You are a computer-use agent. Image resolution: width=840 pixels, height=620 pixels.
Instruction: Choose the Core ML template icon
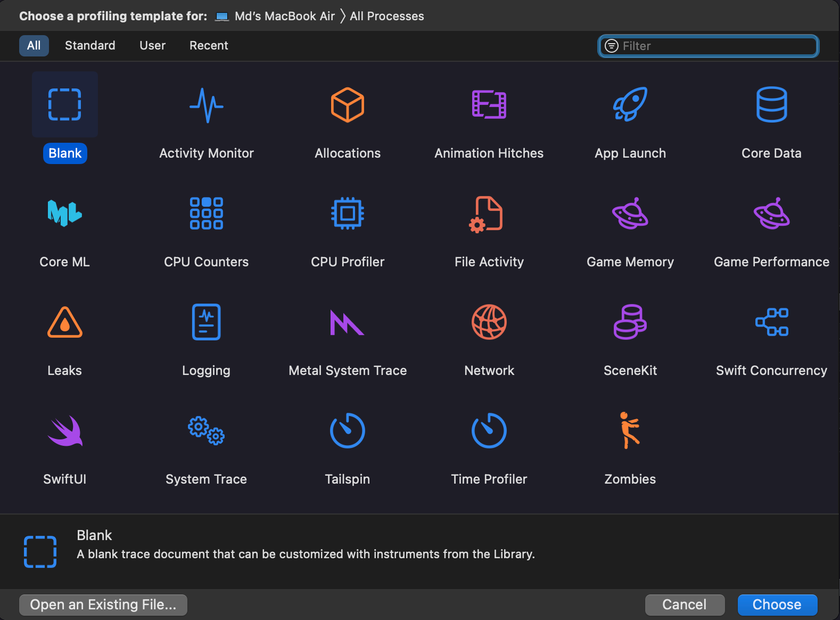[65, 213]
